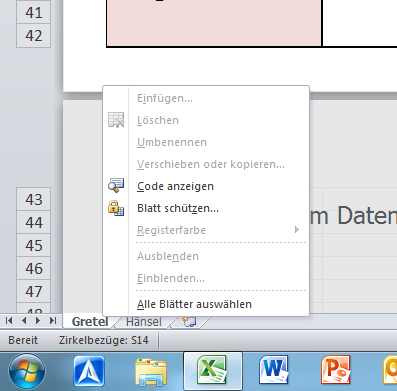Go to next sheet tab arrow
This screenshot has width=397, height=391.
(38, 321)
